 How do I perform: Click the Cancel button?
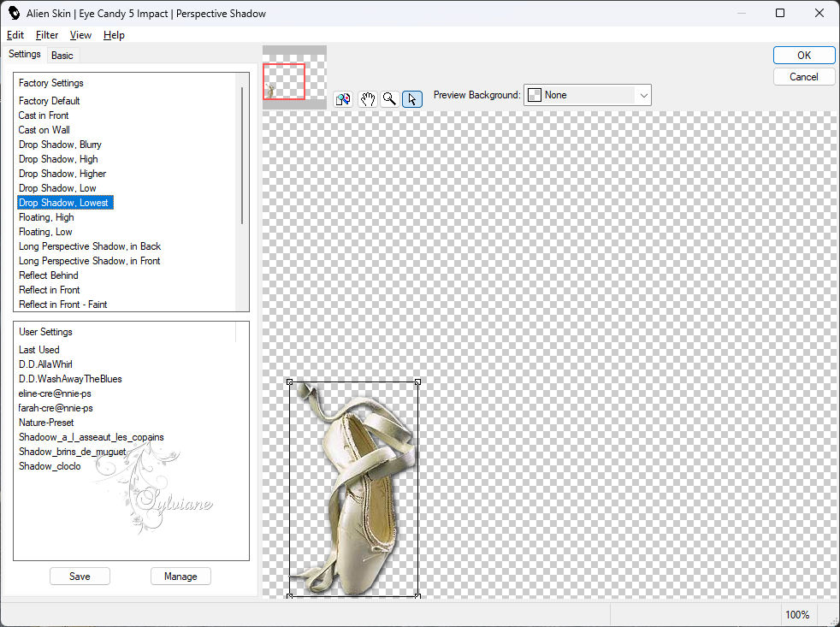pyautogui.click(x=803, y=77)
